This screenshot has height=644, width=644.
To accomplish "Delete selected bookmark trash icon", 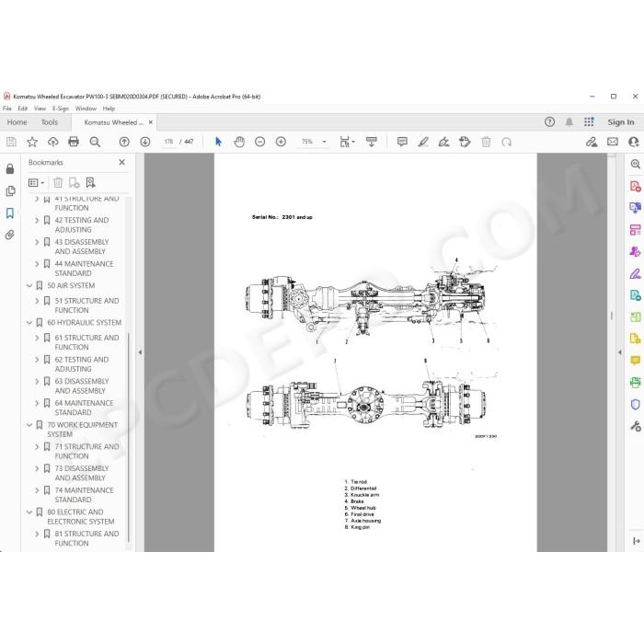I will (58, 182).
